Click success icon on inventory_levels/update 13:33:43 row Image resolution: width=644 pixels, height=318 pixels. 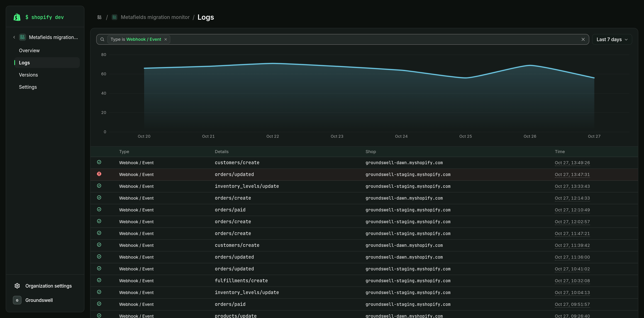coord(99,185)
